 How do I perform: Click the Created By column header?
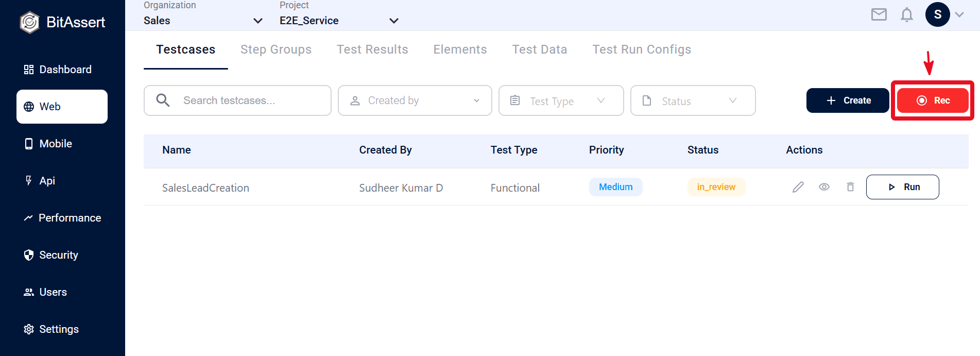coord(385,150)
